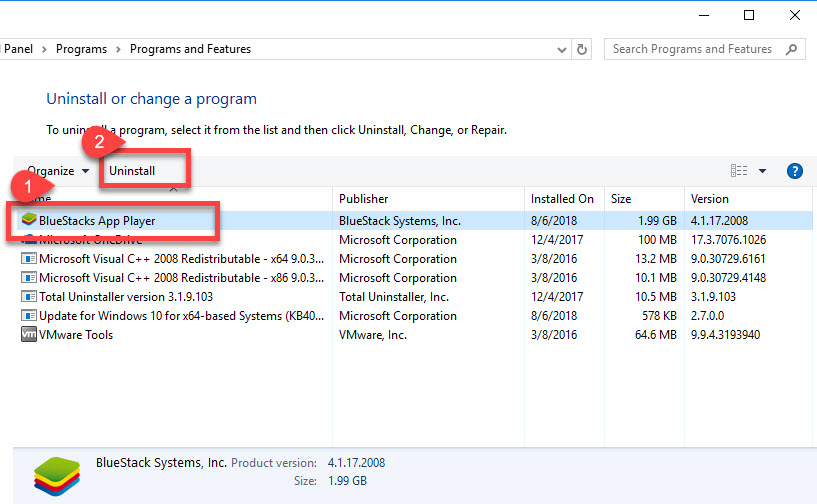Open the Organize dropdown menu
Viewport: 817px width, 504px height.
pos(57,171)
